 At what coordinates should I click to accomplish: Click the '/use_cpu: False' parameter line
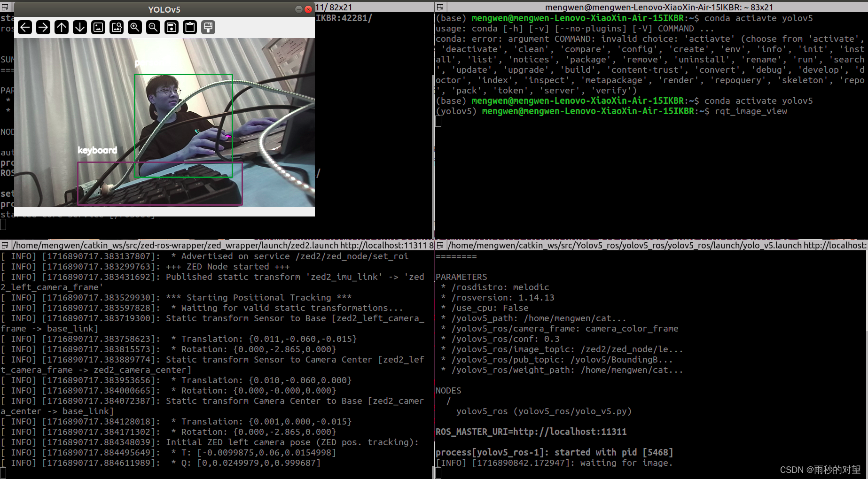(485, 308)
